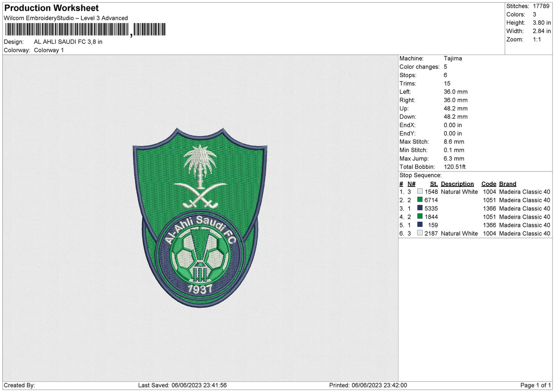
Task: Click the 'Created By:' footer label
Action: (x=19, y=385)
